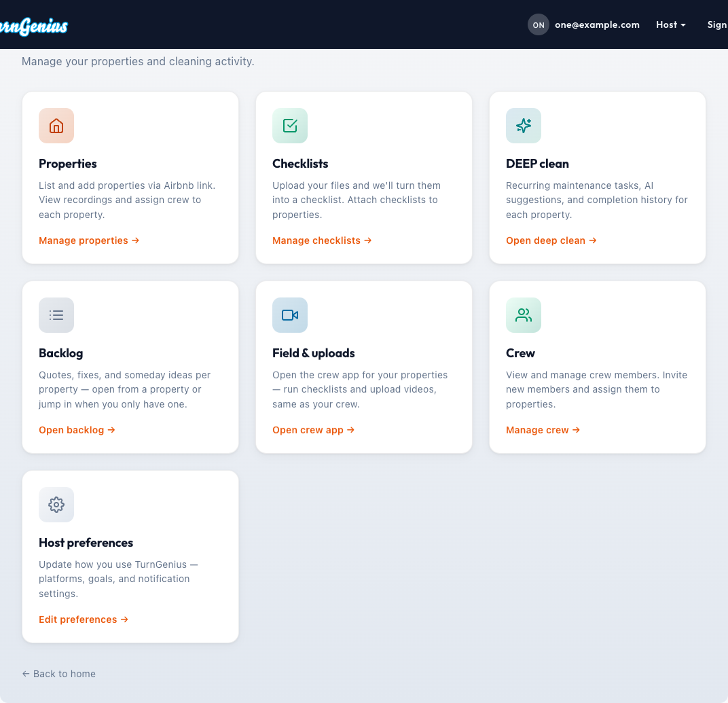Click the ON user avatar badge
Image resolution: width=728 pixels, height=703 pixels.
point(538,24)
